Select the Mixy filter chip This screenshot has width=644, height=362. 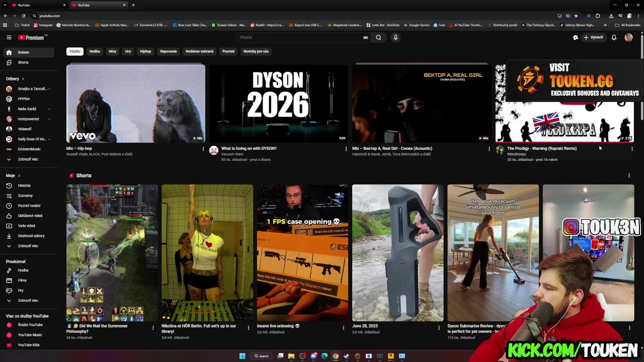112,51
